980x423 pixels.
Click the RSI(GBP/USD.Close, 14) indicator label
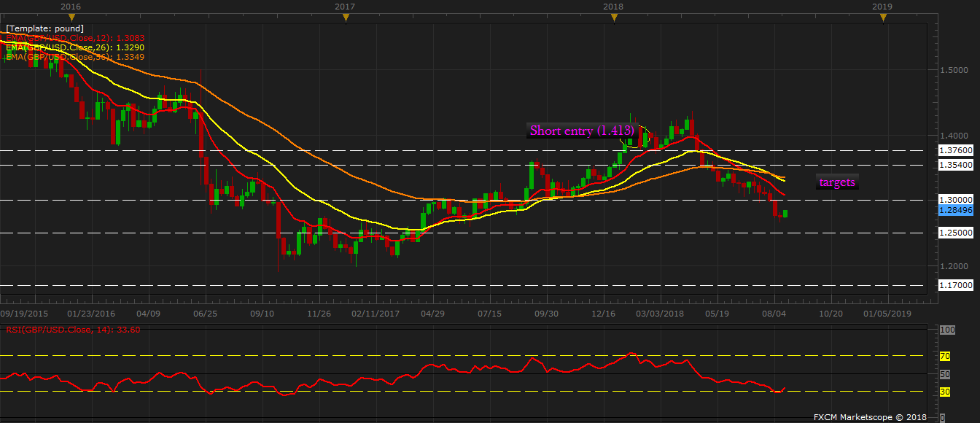[71, 330]
